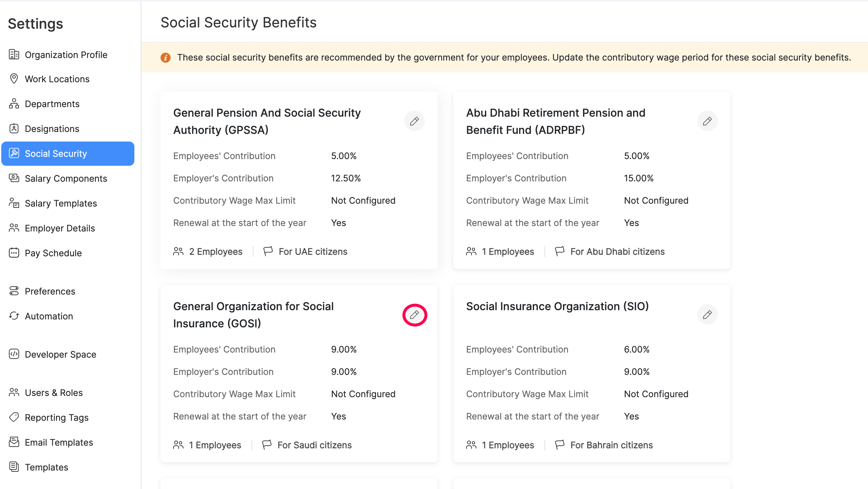
Task: Click Users & Roles sidebar link
Action: (53, 392)
